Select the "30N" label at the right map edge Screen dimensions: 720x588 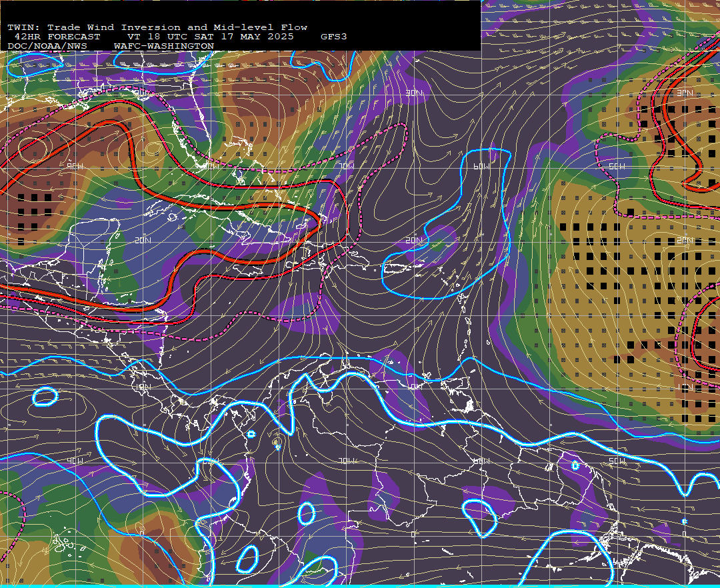click(x=685, y=93)
